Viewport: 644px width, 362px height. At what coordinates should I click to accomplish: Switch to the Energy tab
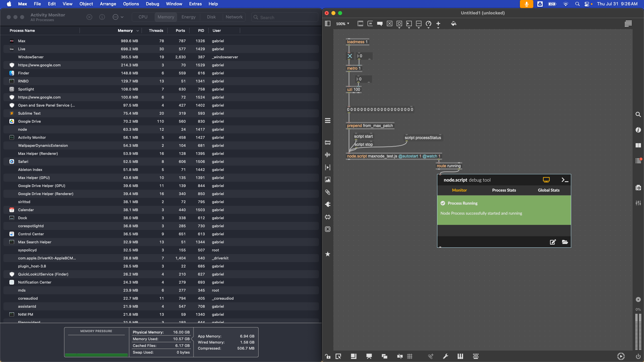coord(189,17)
